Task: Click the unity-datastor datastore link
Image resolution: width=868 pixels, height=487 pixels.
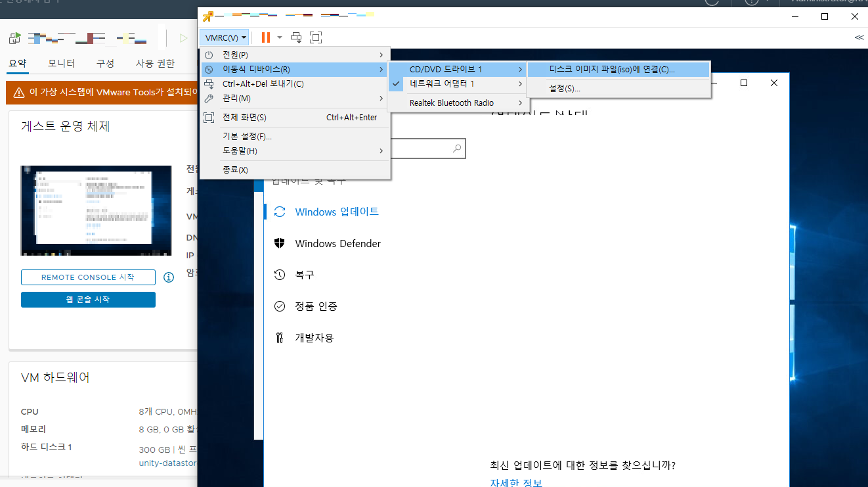Action: coord(168,463)
